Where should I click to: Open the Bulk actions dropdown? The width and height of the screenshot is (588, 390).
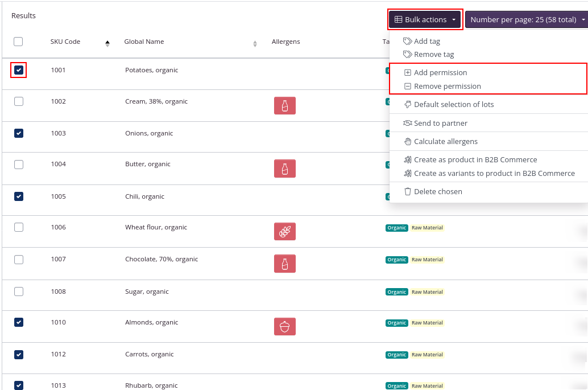pyautogui.click(x=425, y=19)
